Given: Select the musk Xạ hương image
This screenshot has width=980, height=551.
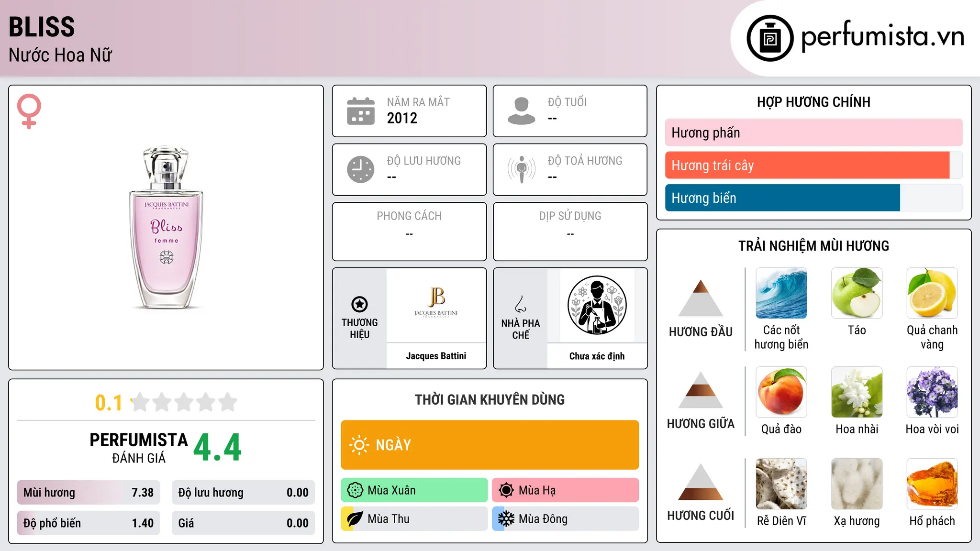Looking at the screenshot, I should point(857,484).
